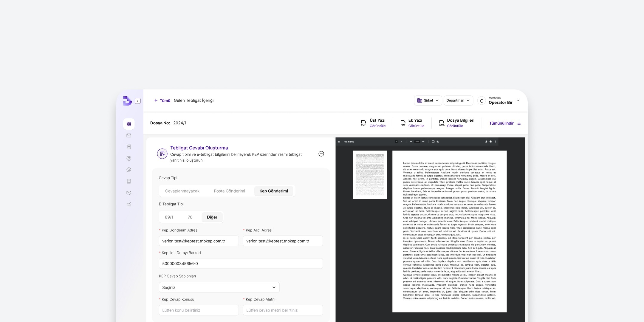Go back via the Tümü link
Screen dimensions: 644x322
click(162, 100)
